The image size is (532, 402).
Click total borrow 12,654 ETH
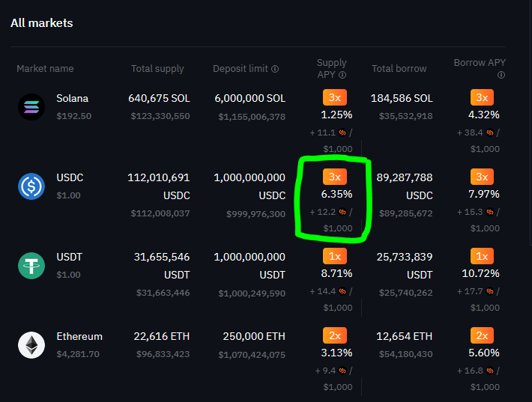point(405,336)
